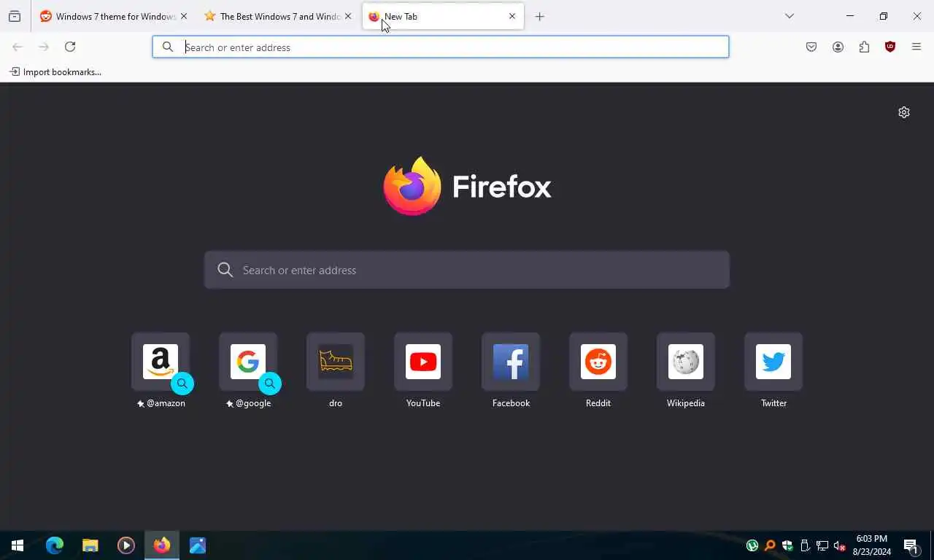Open the media player taskbar icon
The image size is (934, 560).
[x=126, y=545]
